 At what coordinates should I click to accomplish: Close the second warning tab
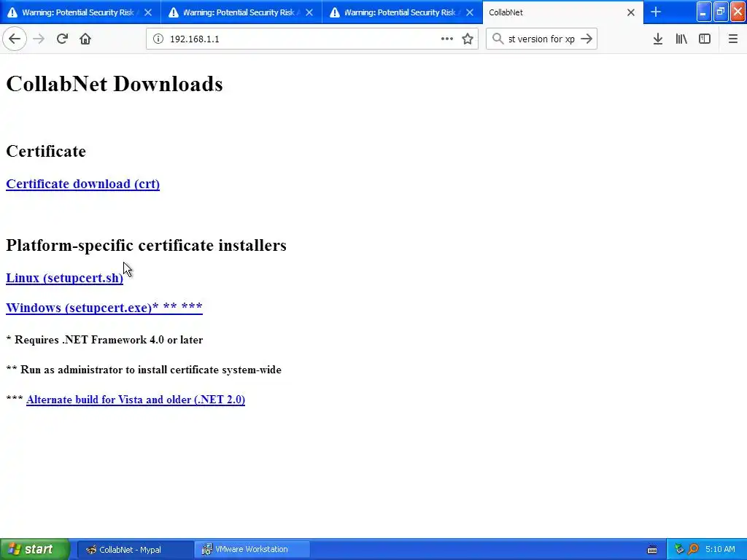click(x=309, y=12)
